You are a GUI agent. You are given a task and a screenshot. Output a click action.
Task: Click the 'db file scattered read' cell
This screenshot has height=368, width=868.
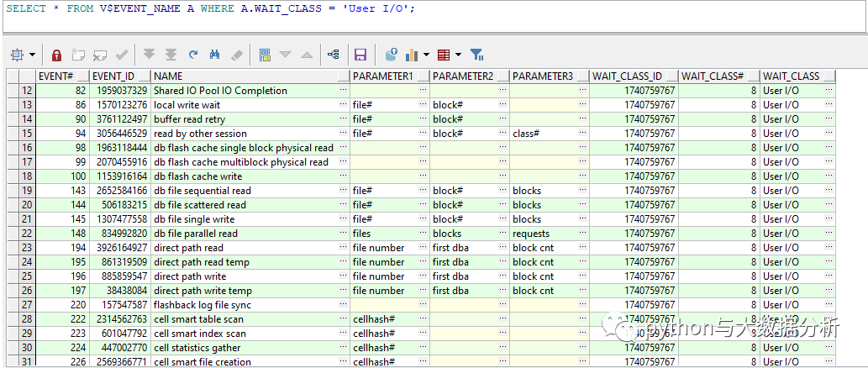(250, 205)
